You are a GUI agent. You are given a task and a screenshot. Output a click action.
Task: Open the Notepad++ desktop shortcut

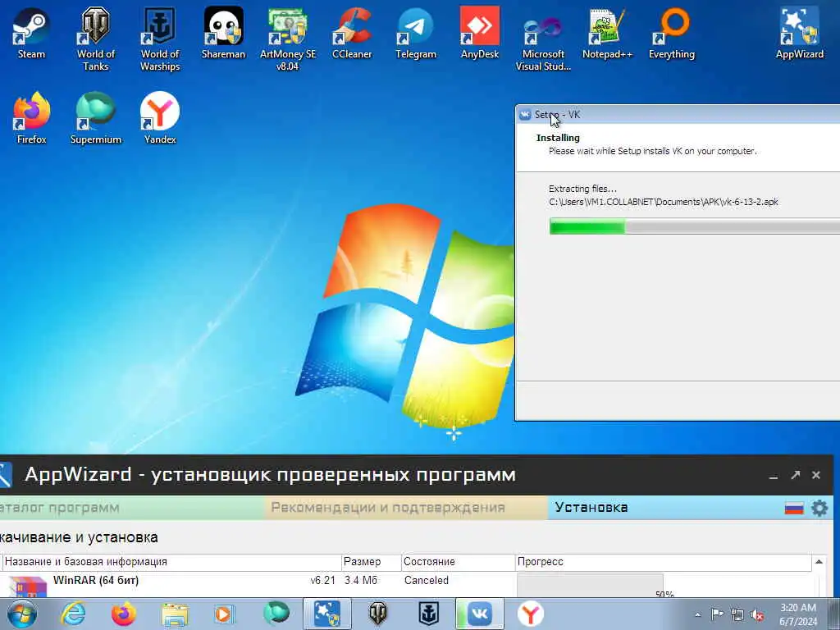click(x=608, y=33)
